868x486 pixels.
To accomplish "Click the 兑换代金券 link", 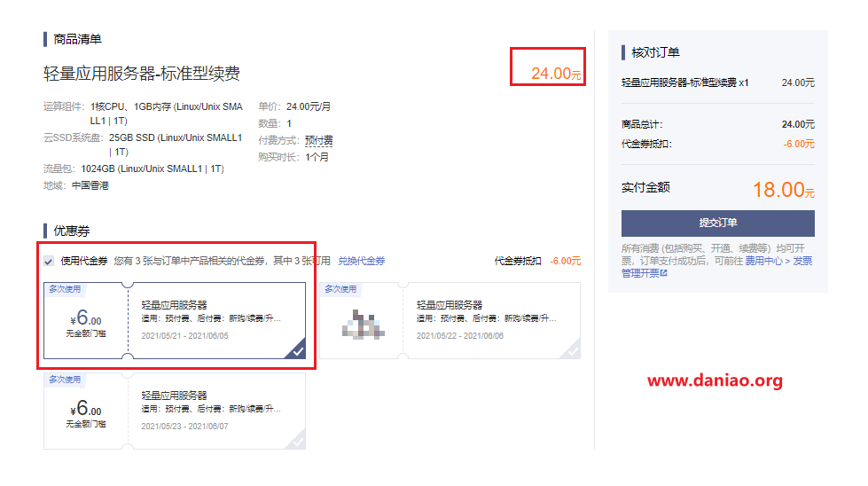I will pos(361,261).
